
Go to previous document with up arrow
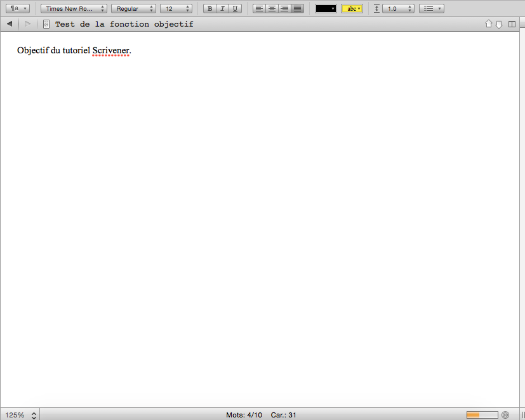tap(489, 24)
